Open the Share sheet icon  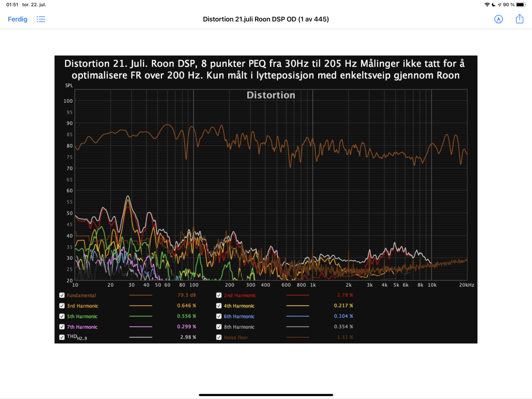[519, 19]
